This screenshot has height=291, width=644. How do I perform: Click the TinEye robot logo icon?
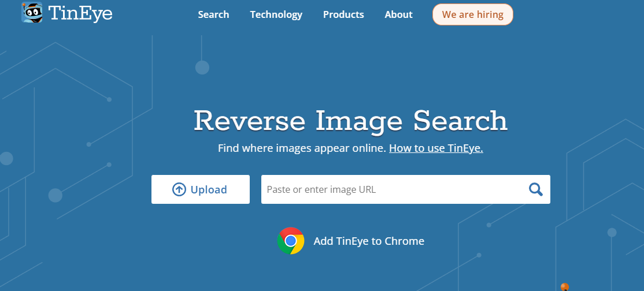click(32, 12)
